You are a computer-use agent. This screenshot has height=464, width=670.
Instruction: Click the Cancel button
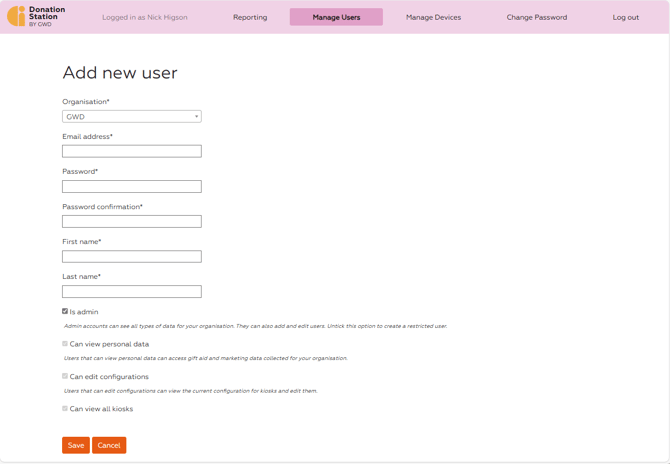[109, 445]
